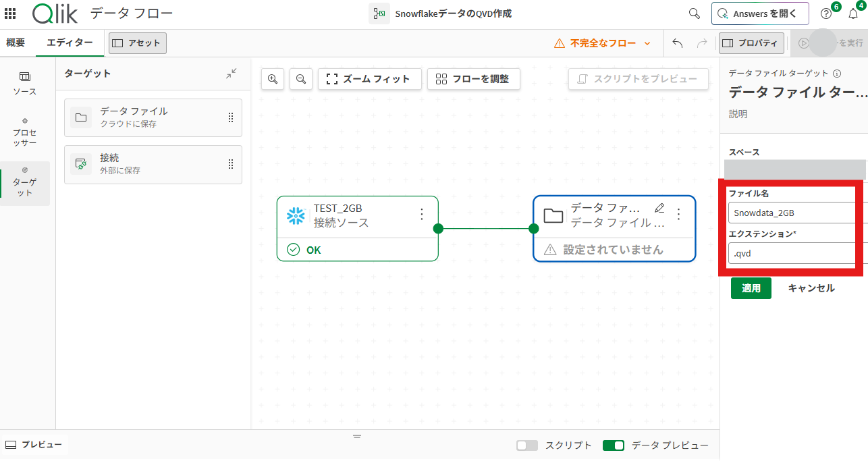Open the TEST_2GB node options menu
Viewport: 868px width, 461px height.
coord(422,214)
